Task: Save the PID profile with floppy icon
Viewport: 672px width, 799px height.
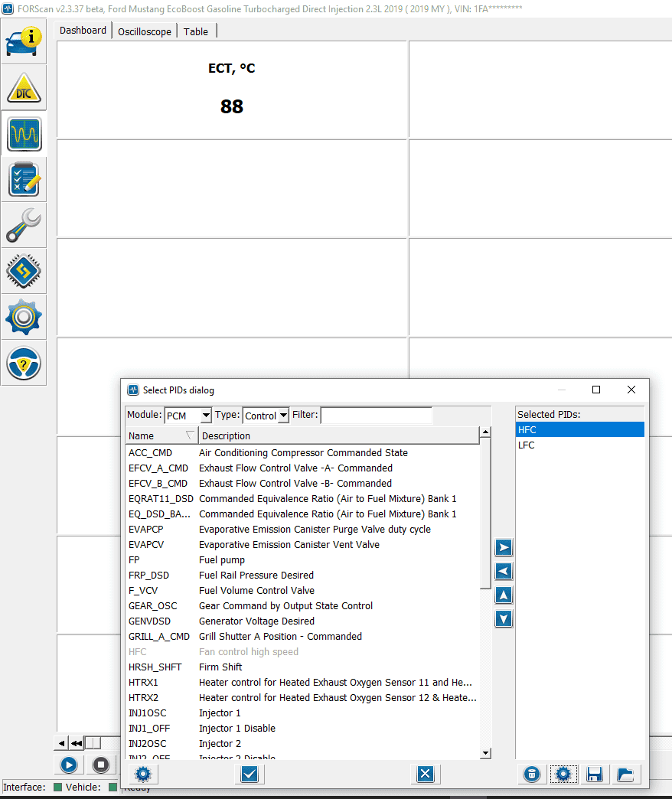Action: coord(594,775)
